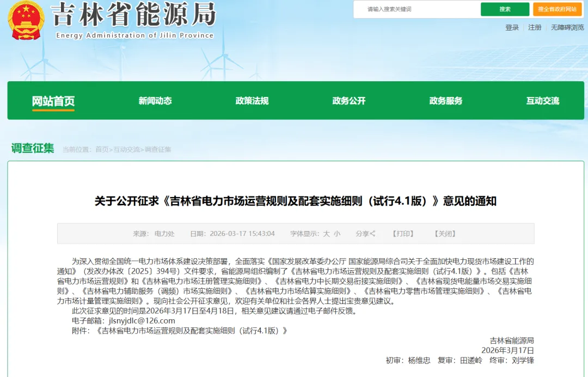Open the 政策法规 menu item

(x=252, y=101)
